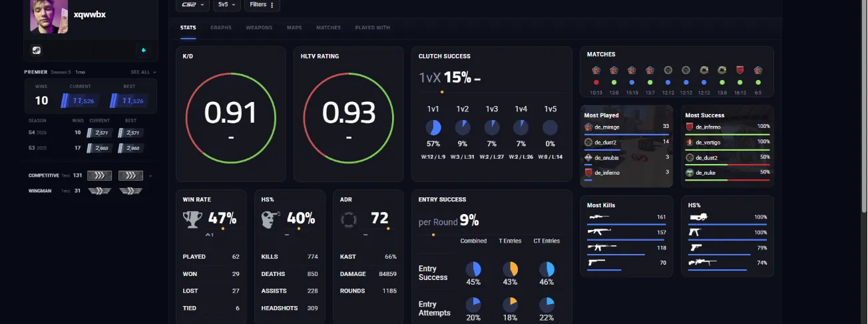Click the 1vX 15% clutch value
Screen dimensions: 868x324
[x=457, y=77]
